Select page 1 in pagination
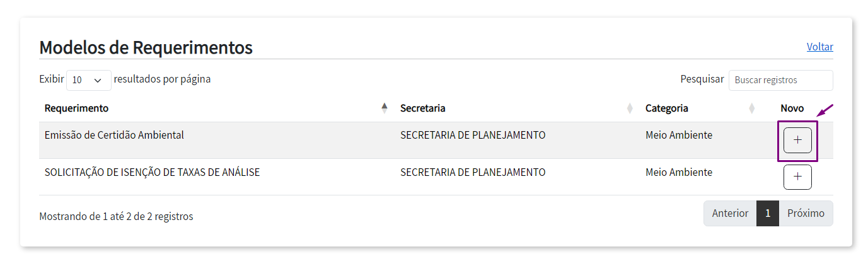The image size is (868, 261). click(768, 213)
